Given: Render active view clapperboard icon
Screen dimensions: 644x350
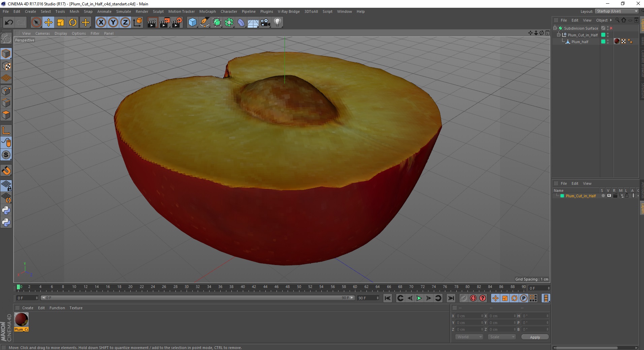Looking at the screenshot, I should pyautogui.click(x=152, y=23).
